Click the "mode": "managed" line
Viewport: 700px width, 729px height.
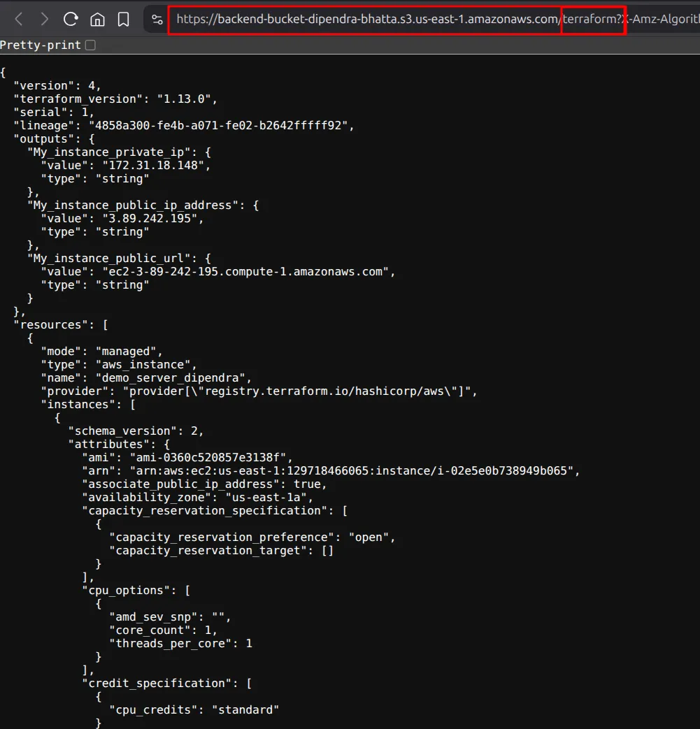pos(101,351)
